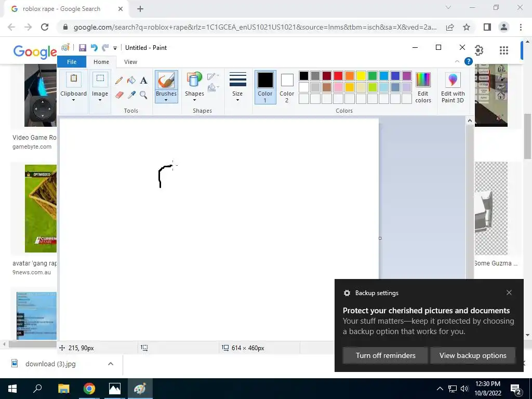Select Color 1 foreground slot
This screenshot has height=399, width=532.
click(265, 87)
